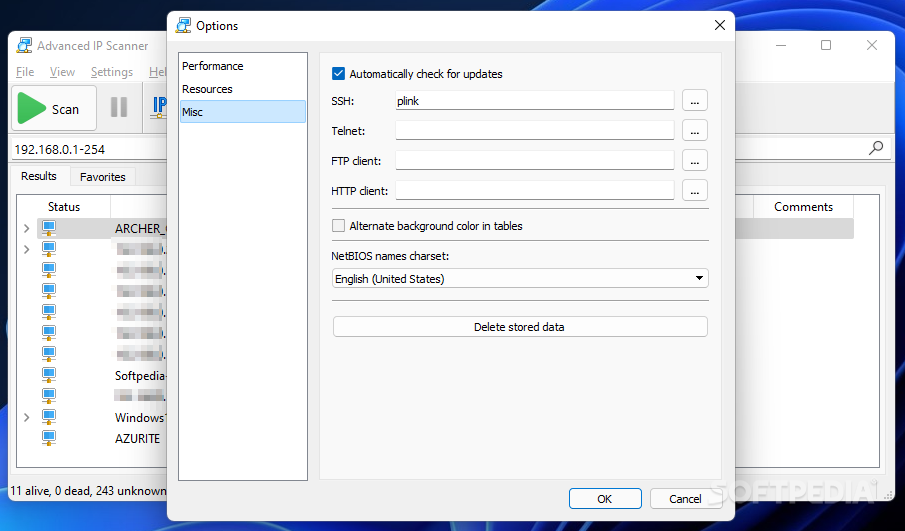The width and height of the screenshot is (905, 531).
Task: Browse for the Telnet client program
Action: pyautogui.click(x=695, y=130)
